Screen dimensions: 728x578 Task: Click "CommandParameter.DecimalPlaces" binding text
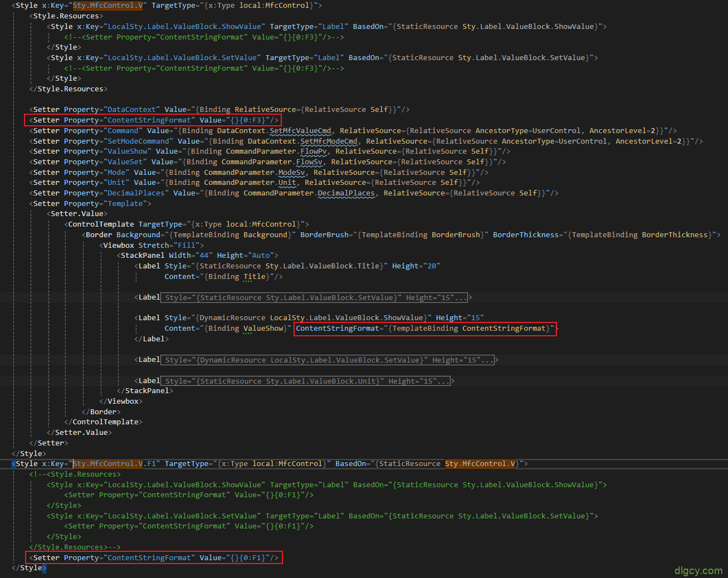tap(309, 193)
